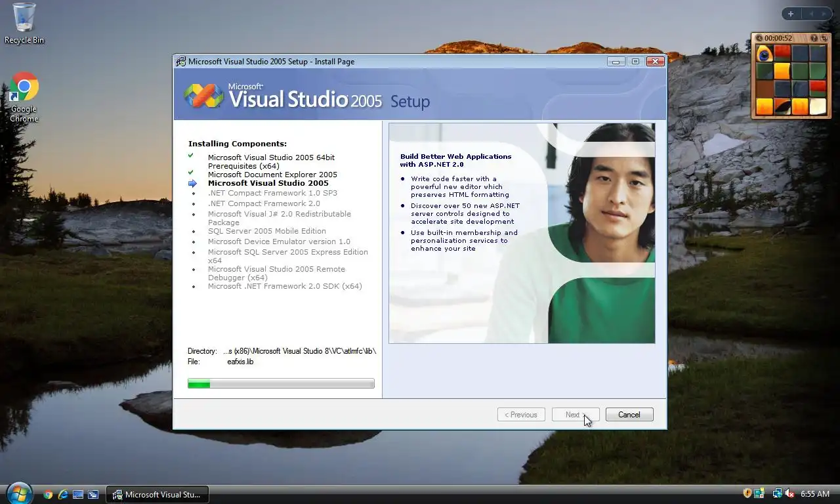This screenshot has height=504, width=840.
Task: Click the Directory path text
Action: [x=299, y=351]
